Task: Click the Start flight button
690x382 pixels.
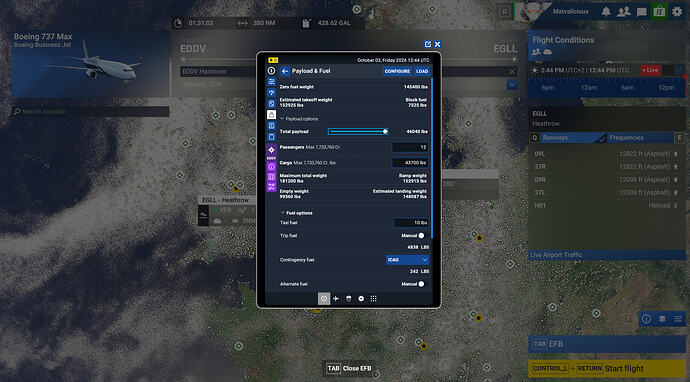Action: 607,368
